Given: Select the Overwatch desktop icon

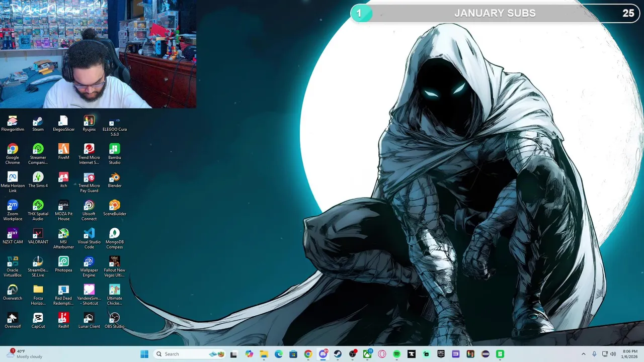Looking at the screenshot, I should 13,293.
